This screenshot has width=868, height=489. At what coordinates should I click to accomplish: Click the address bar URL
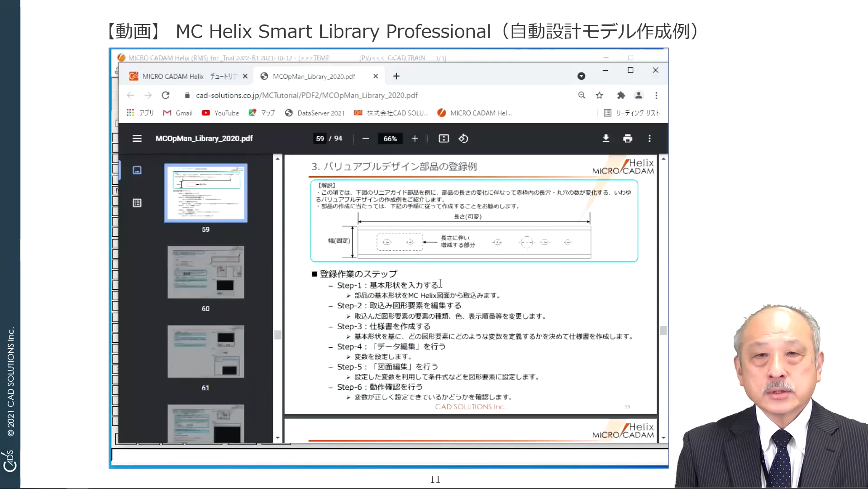[x=306, y=95]
